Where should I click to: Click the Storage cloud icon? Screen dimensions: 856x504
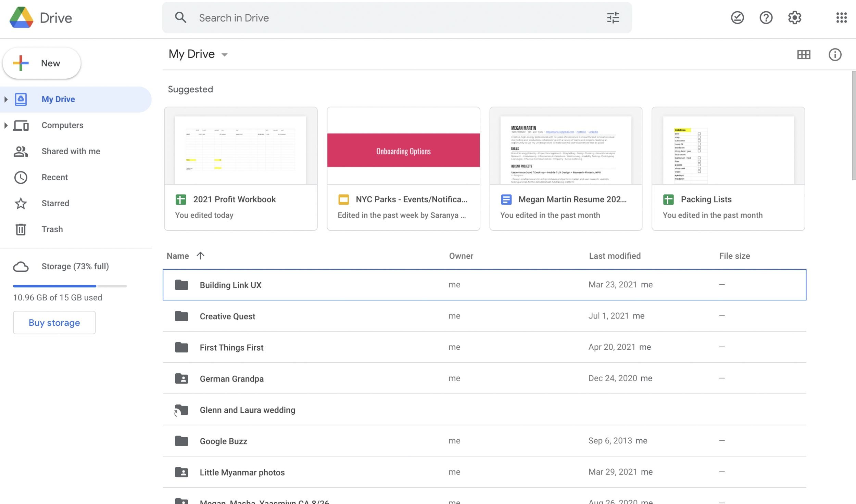pos(21,267)
